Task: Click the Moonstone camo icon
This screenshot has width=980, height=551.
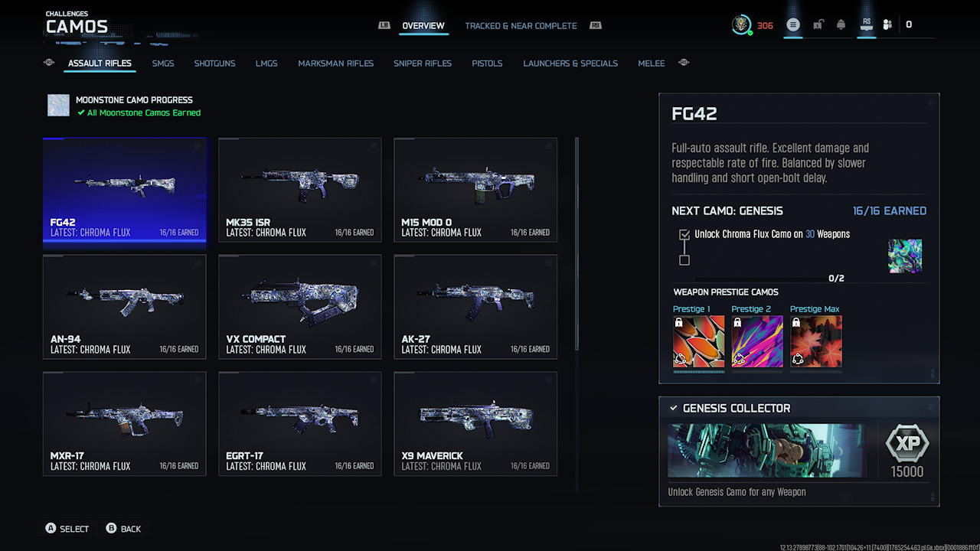Action: tap(58, 106)
